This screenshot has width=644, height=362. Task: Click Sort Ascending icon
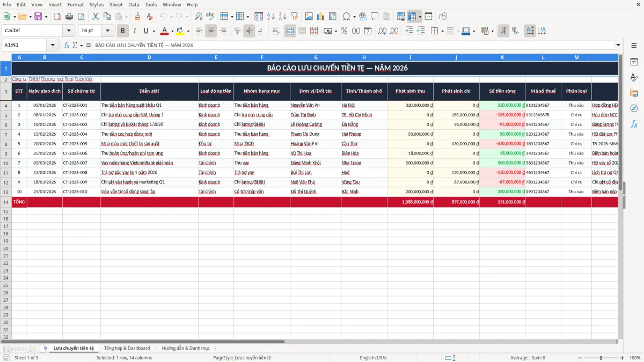point(271,17)
